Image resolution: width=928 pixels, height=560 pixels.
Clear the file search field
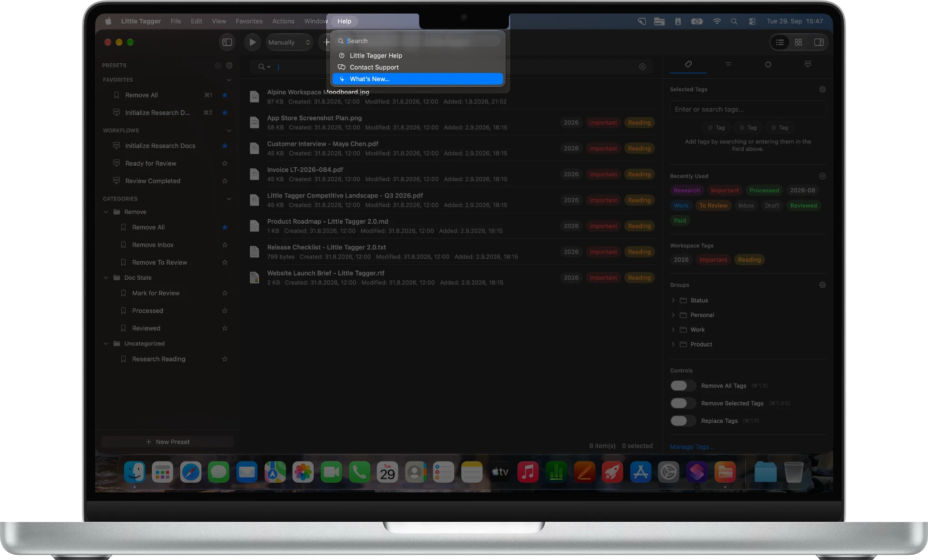pos(642,67)
